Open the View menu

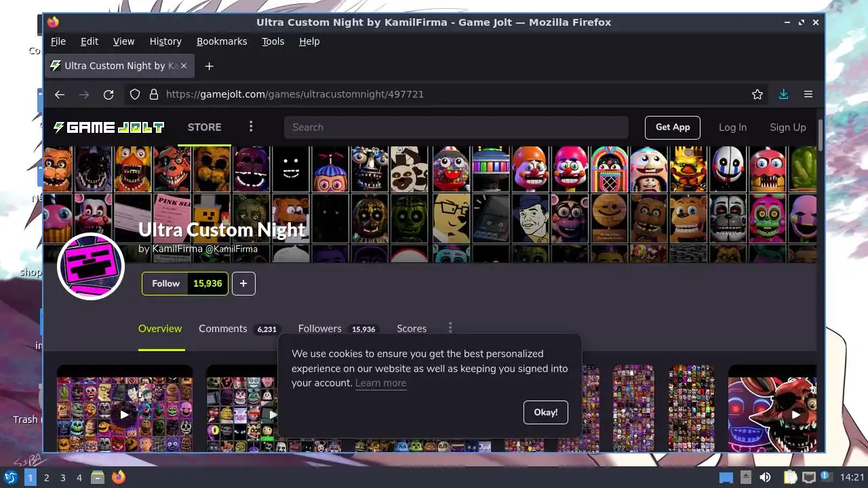[123, 41]
